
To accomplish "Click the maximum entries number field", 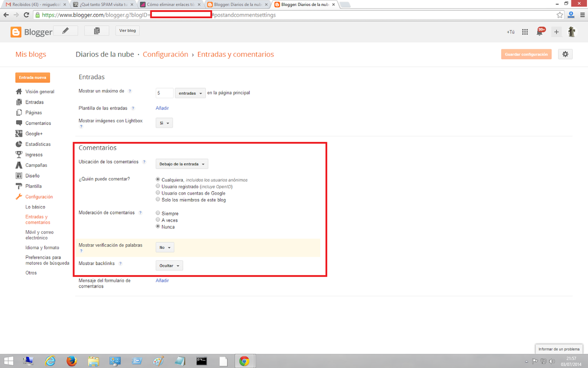I will click(x=165, y=93).
